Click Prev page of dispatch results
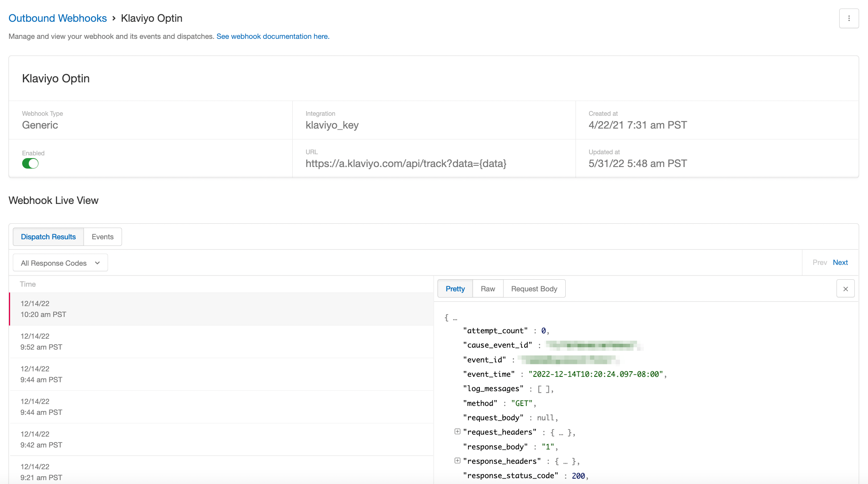This screenshot has width=868, height=484. [819, 263]
